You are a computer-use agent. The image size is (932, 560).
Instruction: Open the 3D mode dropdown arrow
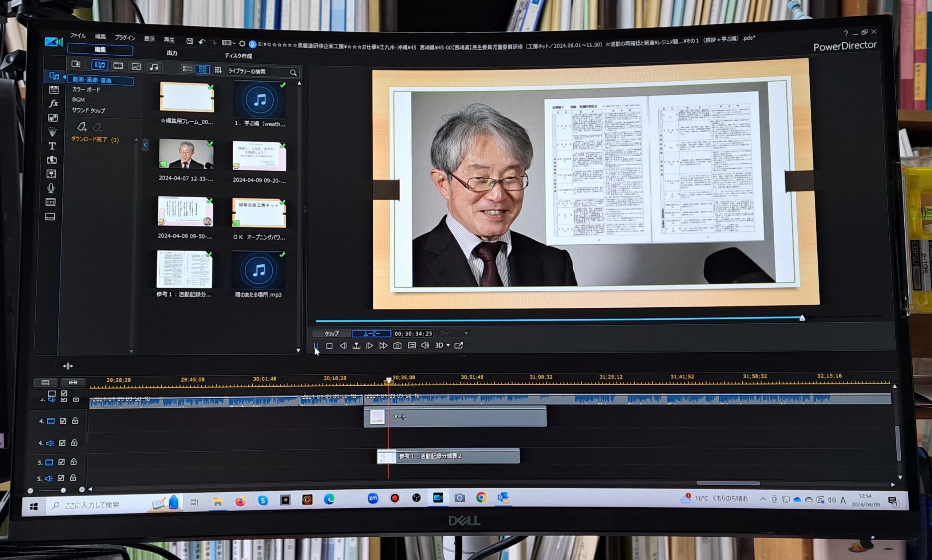click(x=448, y=345)
